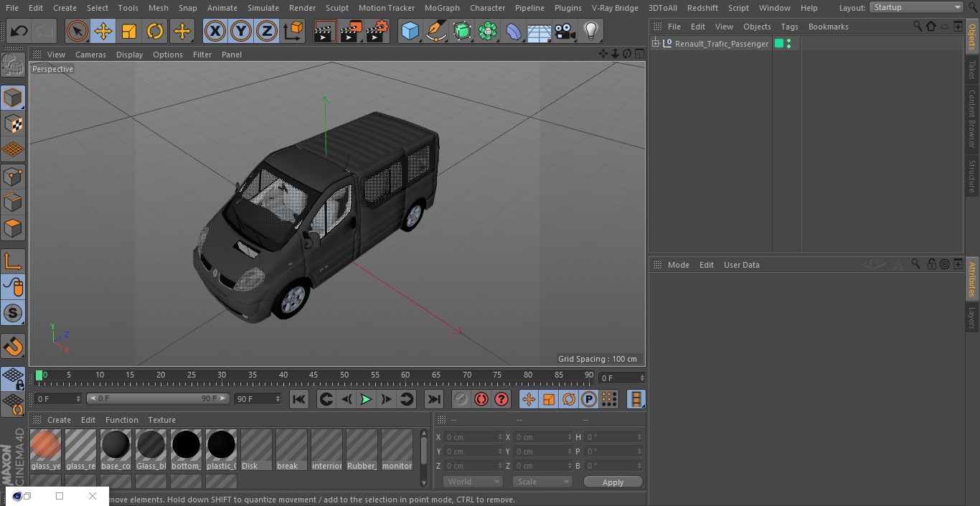This screenshot has width=980, height=506.
Task: Open the Scale mode dropdown
Action: click(x=542, y=482)
